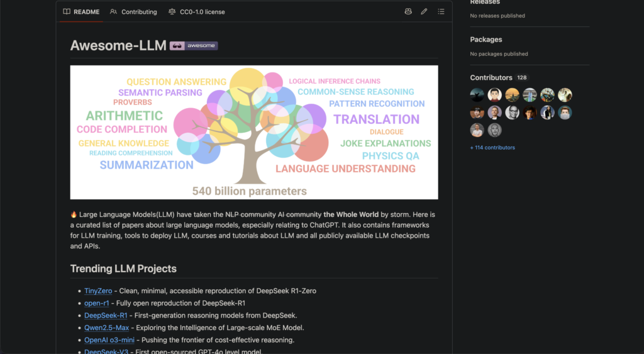
Task: Open the avatar of man wearing cap
Action: 477,113
